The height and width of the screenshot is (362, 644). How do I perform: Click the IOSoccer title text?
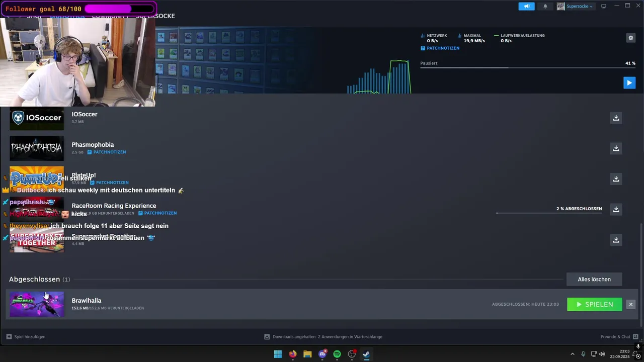tap(85, 114)
